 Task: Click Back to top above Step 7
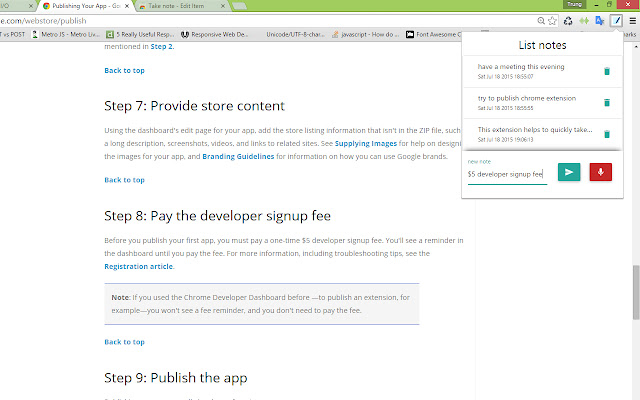124,71
